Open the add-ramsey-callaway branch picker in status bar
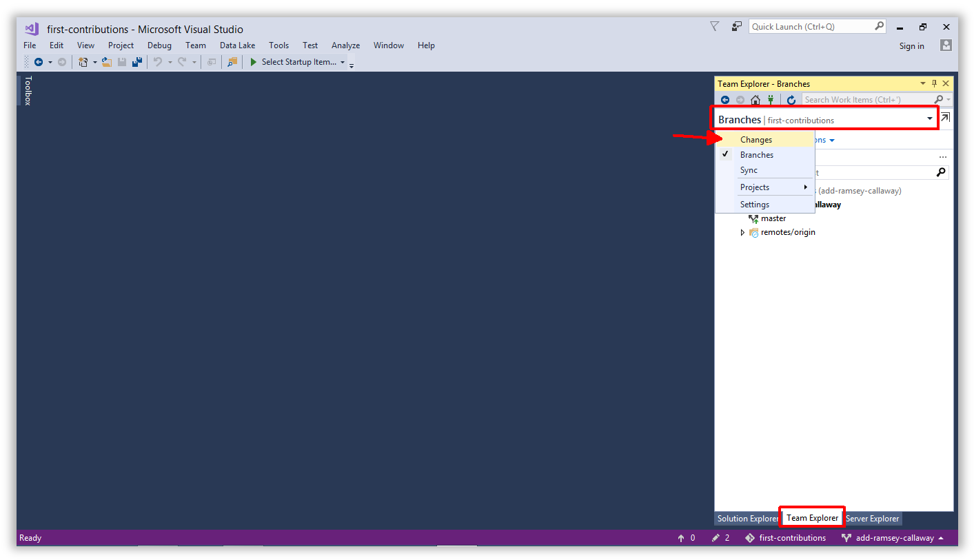 [x=893, y=538]
